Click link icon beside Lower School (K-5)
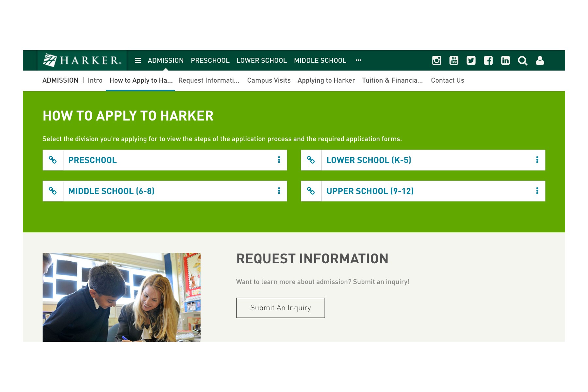The height and width of the screenshot is (392, 588). (311, 160)
